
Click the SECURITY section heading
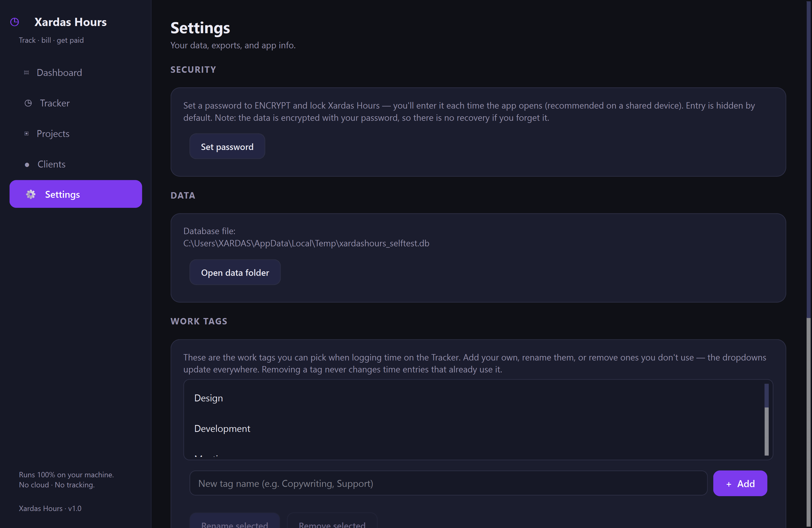point(193,70)
